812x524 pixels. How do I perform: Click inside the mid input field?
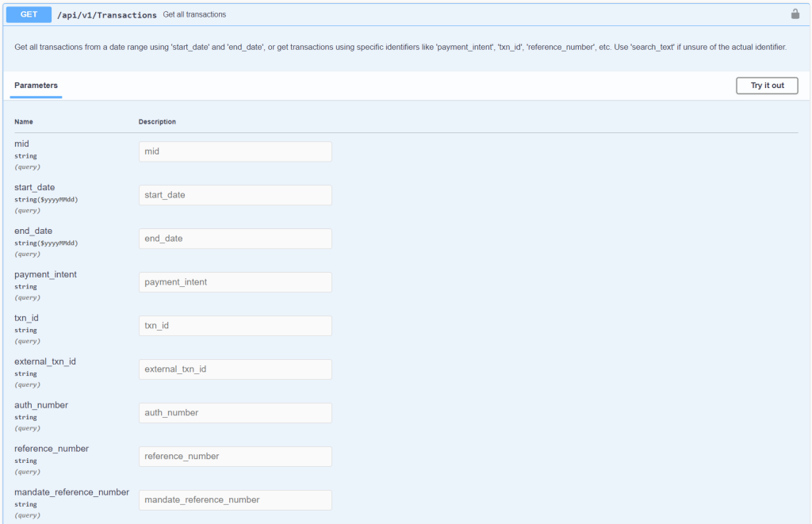coord(235,151)
